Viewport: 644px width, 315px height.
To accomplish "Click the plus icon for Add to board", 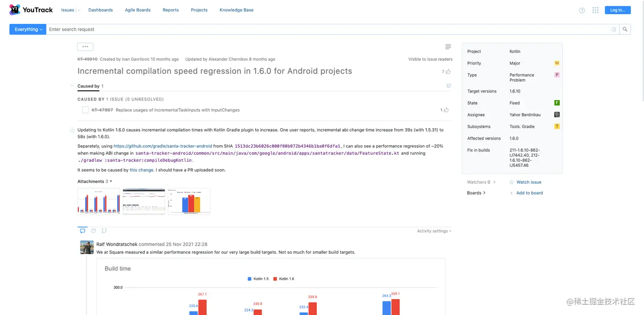I will click(x=512, y=193).
